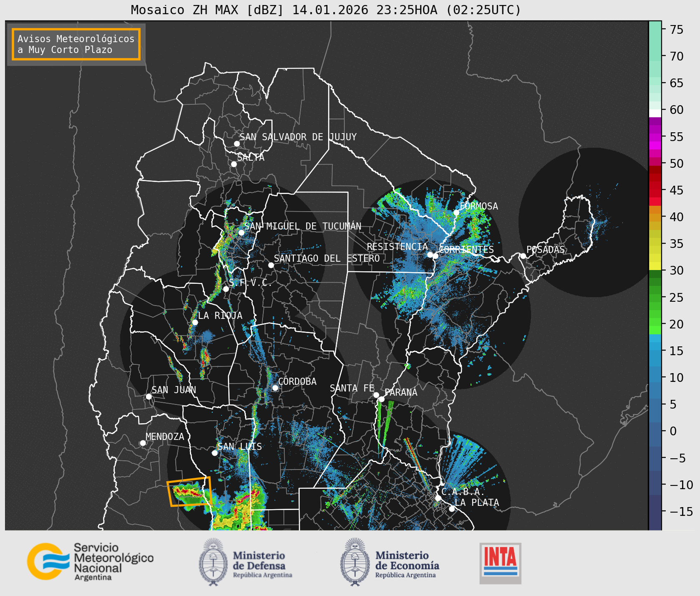Screen dimensions: 700x596
Task: Click the C.A.B.A. city marker dot
Action: (x=438, y=498)
